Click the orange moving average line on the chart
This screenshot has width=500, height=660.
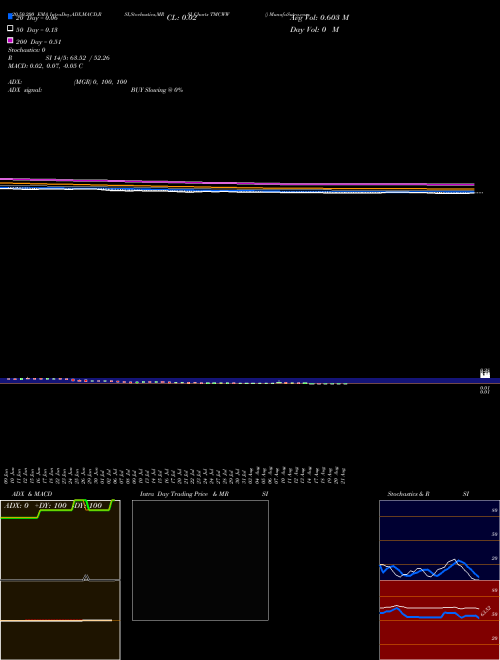pos(236,187)
